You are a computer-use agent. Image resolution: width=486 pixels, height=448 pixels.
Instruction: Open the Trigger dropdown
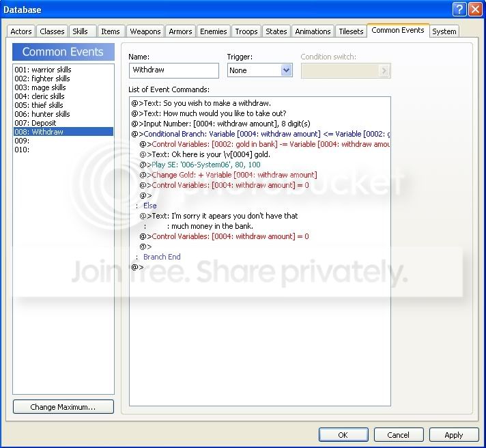pyautogui.click(x=286, y=70)
